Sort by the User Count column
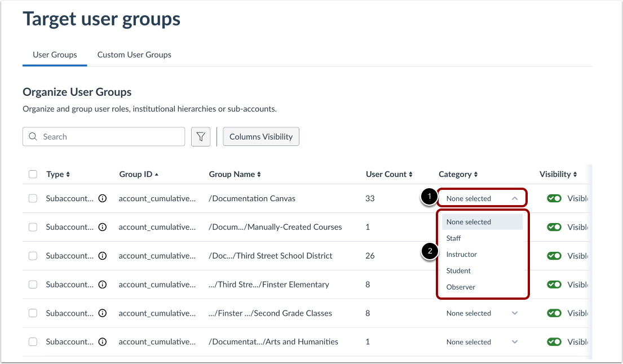This screenshot has width=623, height=364. point(410,174)
